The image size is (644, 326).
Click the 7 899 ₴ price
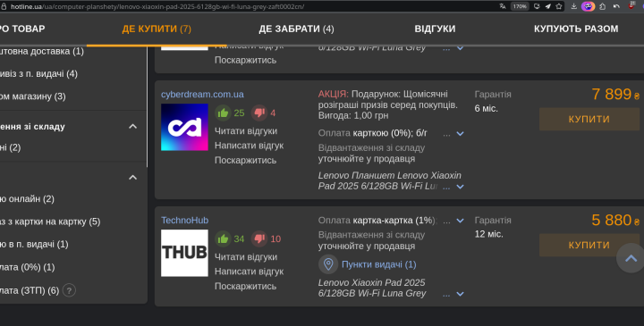point(615,95)
